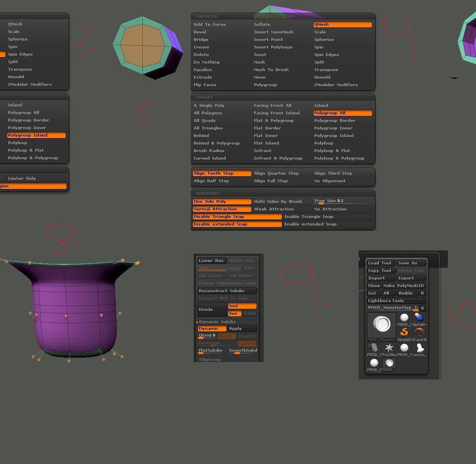
Task: Click the Copy Tool button
Action: (381, 271)
